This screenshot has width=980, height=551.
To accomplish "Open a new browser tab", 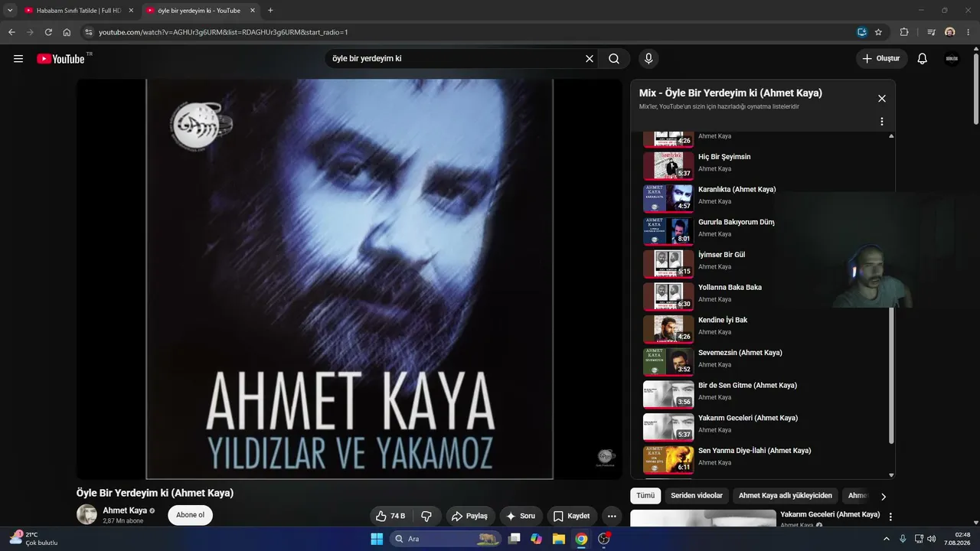I will (270, 11).
